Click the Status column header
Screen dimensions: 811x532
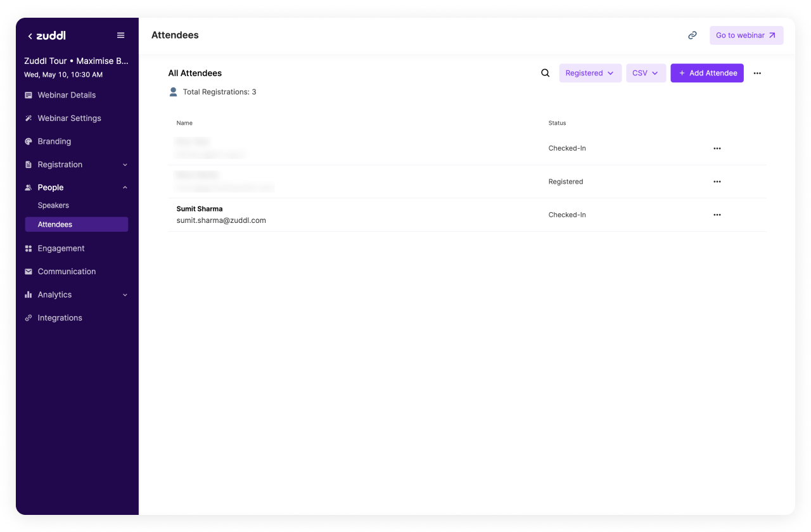coord(558,123)
